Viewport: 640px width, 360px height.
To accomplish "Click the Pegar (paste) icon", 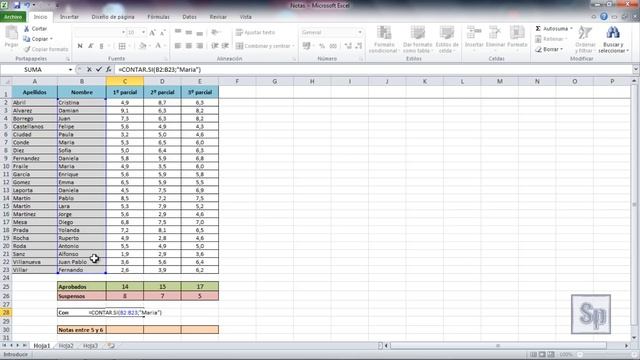I will click(11, 33).
